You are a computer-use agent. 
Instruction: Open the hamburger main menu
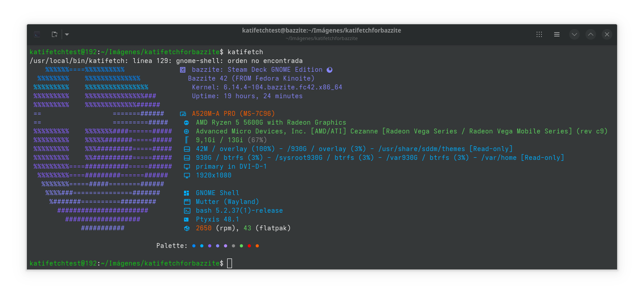click(557, 34)
